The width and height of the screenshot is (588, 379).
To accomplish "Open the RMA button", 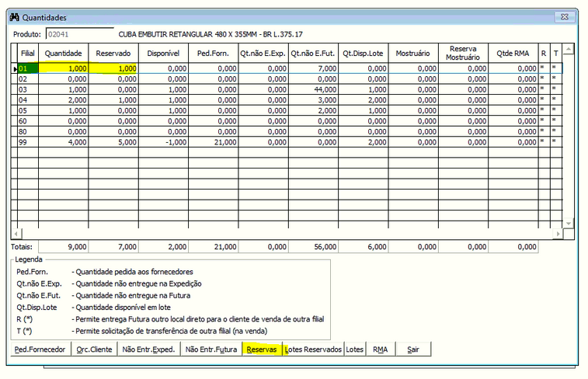I will (381, 349).
